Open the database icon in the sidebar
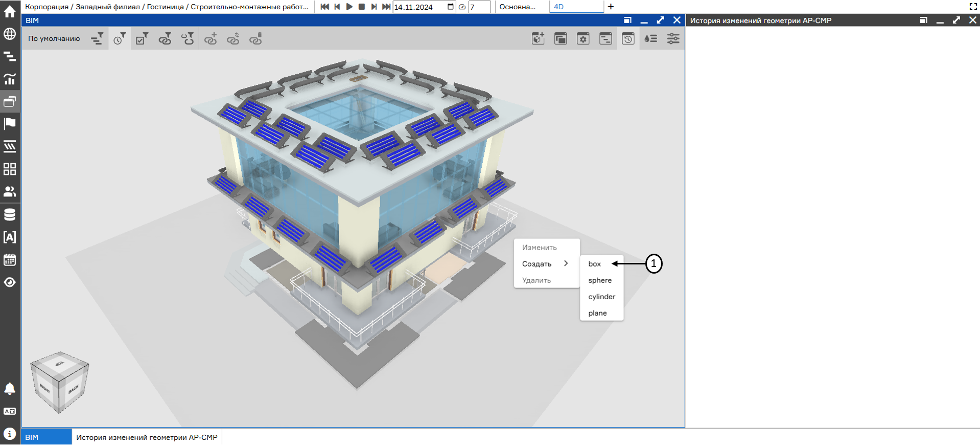Image resolution: width=980 pixels, height=445 pixels. (10, 214)
